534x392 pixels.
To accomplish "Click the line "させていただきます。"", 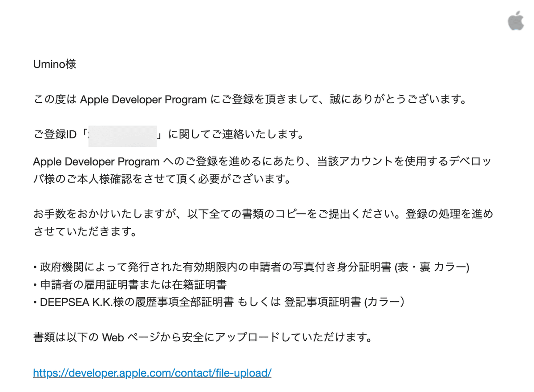I will click(85, 232).
